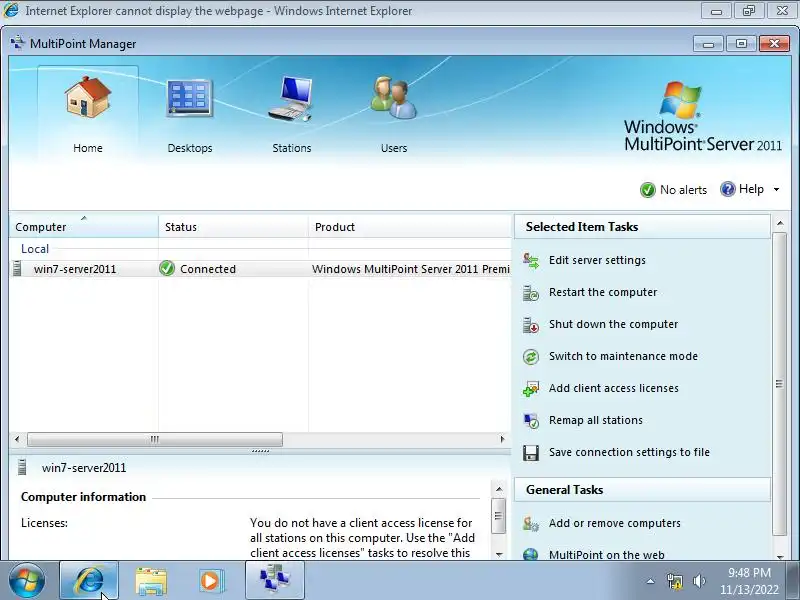Select the Windows MultiPoint Server 2011 product cell
The image size is (800, 600).
click(411, 269)
